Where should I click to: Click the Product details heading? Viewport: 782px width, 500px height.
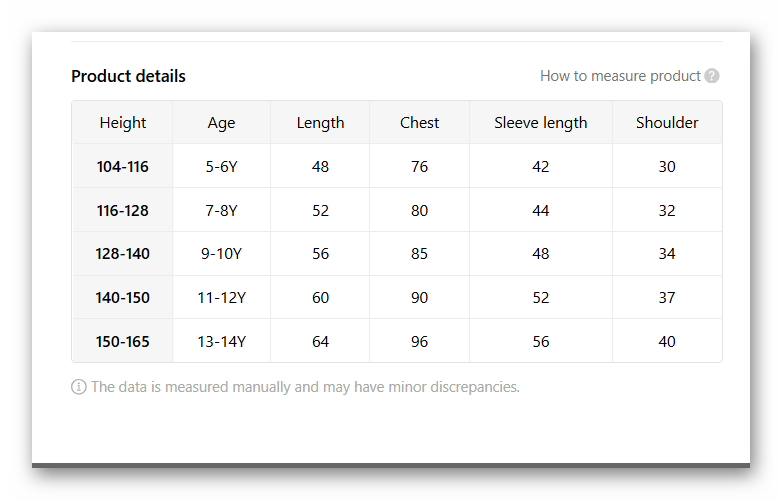pos(128,76)
